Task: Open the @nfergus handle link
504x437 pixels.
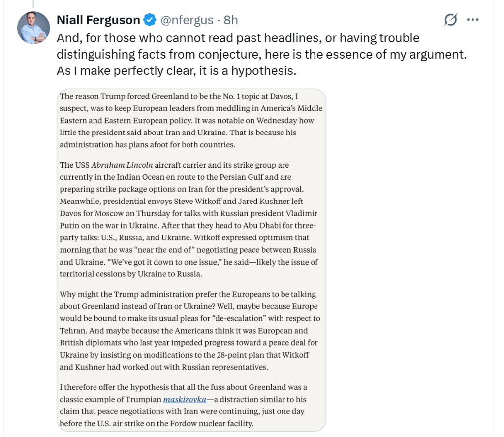Action: pyautogui.click(x=187, y=20)
